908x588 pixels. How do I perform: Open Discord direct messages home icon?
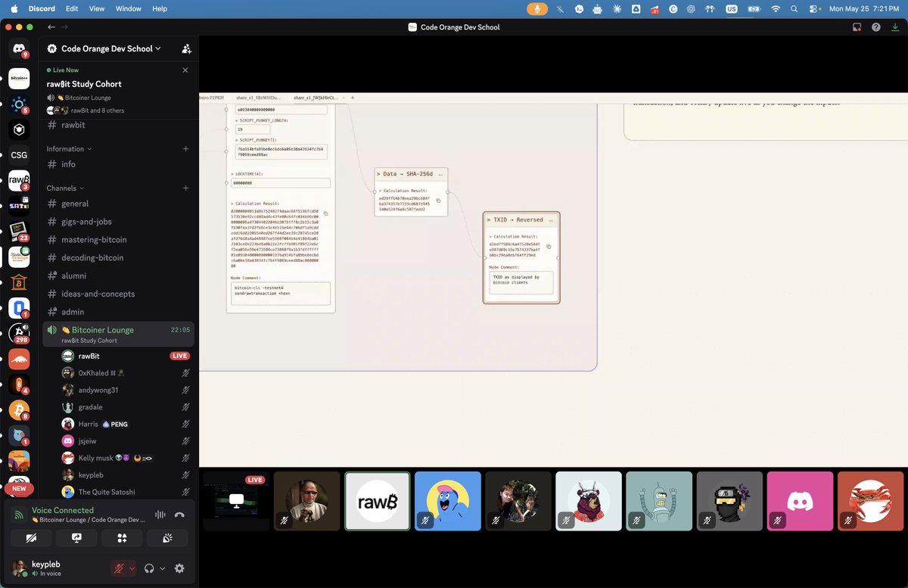(19, 48)
